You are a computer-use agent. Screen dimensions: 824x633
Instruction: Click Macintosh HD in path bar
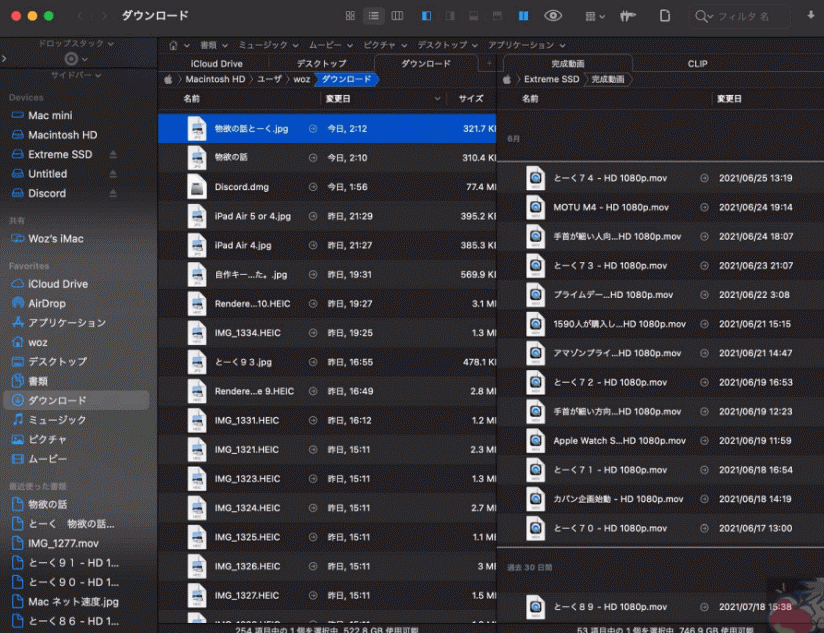tap(215, 79)
